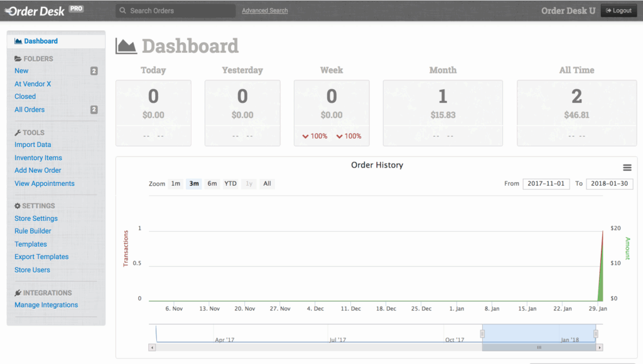Click the navigator scrollbar left arrow
Image resolution: width=643 pixels, height=364 pixels.
[152, 347]
